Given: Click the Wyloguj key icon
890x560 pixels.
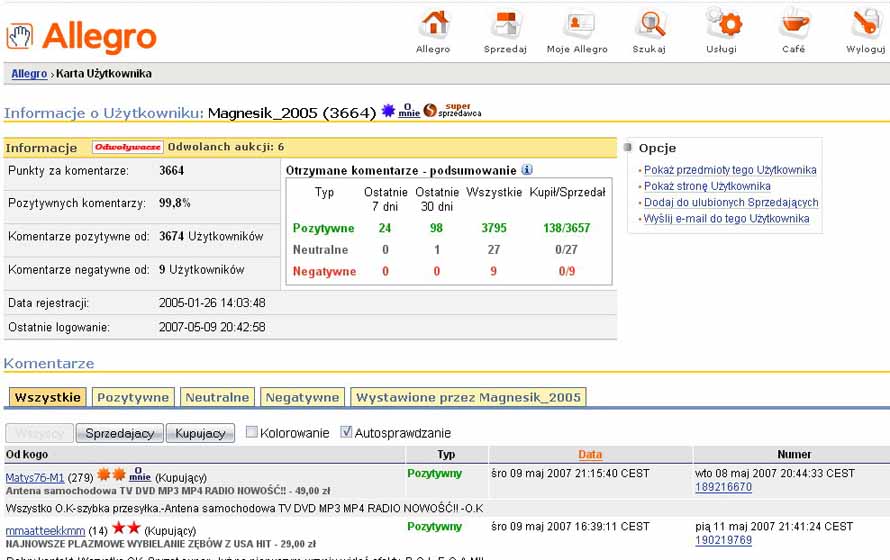Looking at the screenshot, I should (866, 24).
